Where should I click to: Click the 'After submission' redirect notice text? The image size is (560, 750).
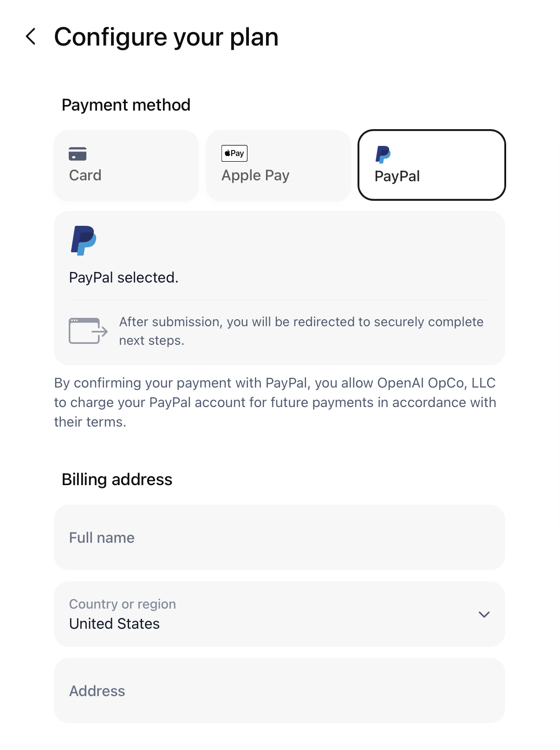tap(301, 331)
